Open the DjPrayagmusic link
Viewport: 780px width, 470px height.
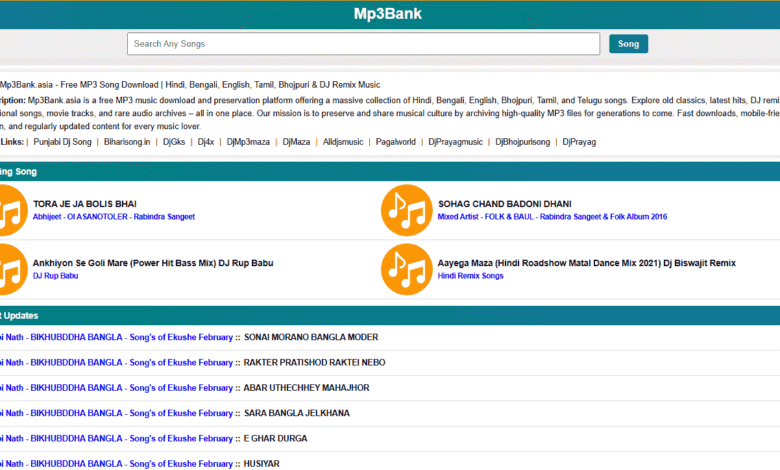[455, 142]
